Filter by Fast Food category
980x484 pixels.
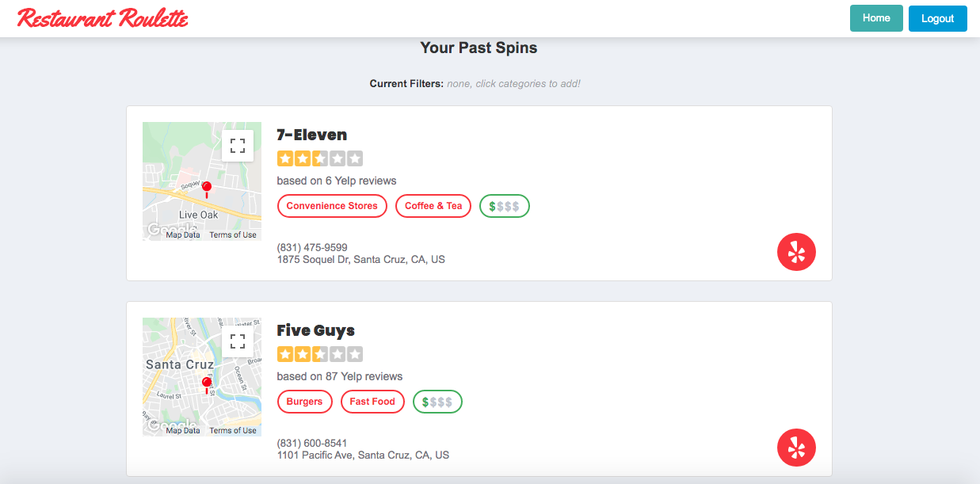[372, 402]
